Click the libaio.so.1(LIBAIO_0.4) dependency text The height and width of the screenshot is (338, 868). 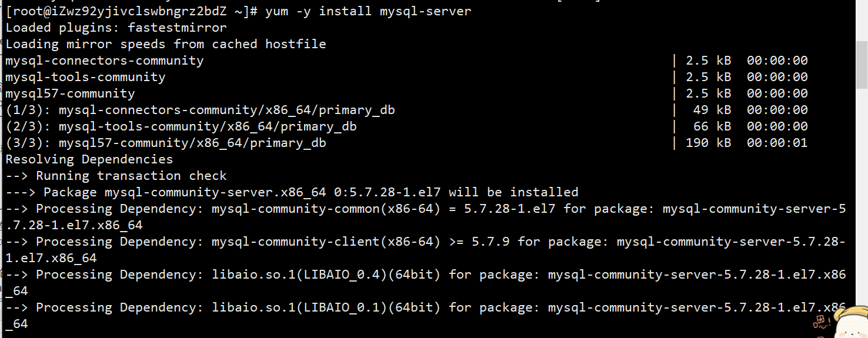click(x=326, y=275)
